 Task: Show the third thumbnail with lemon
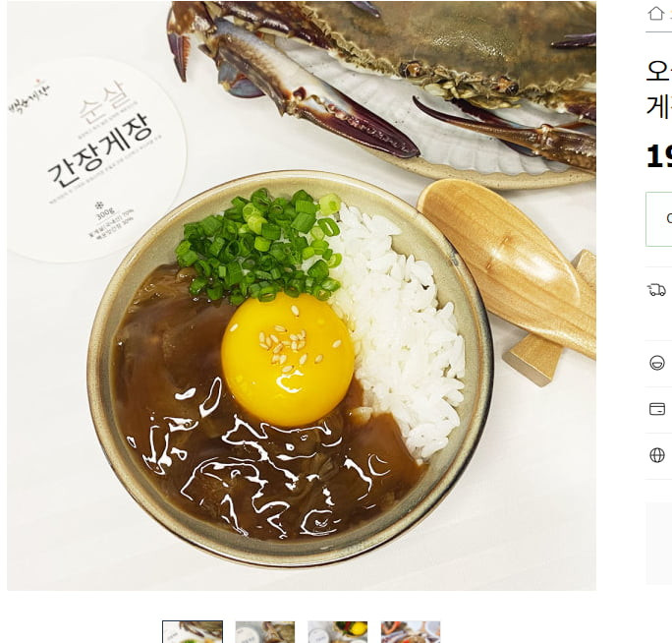[x=338, y=631]
